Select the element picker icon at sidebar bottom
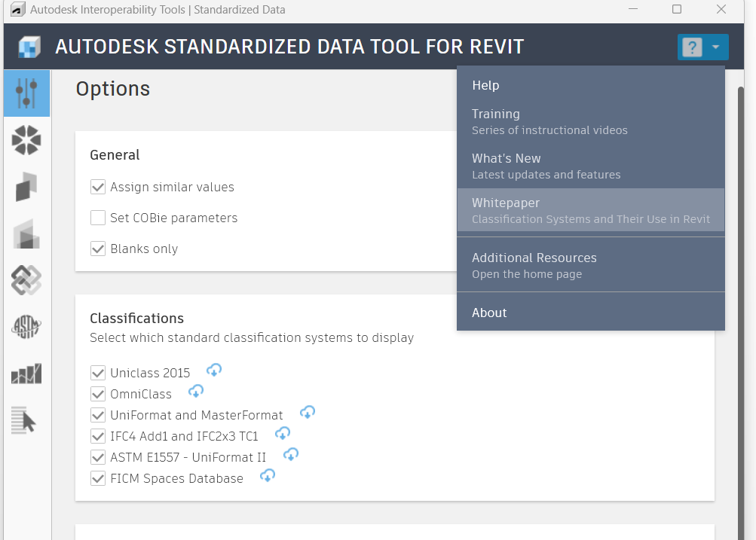Image resolution: width=756 pixels, height=540 pixels. coord(26,420)
